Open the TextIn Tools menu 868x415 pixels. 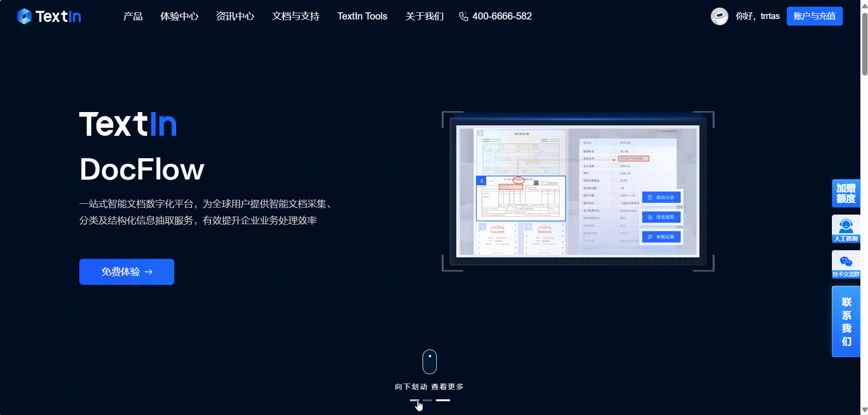(362, 16)
